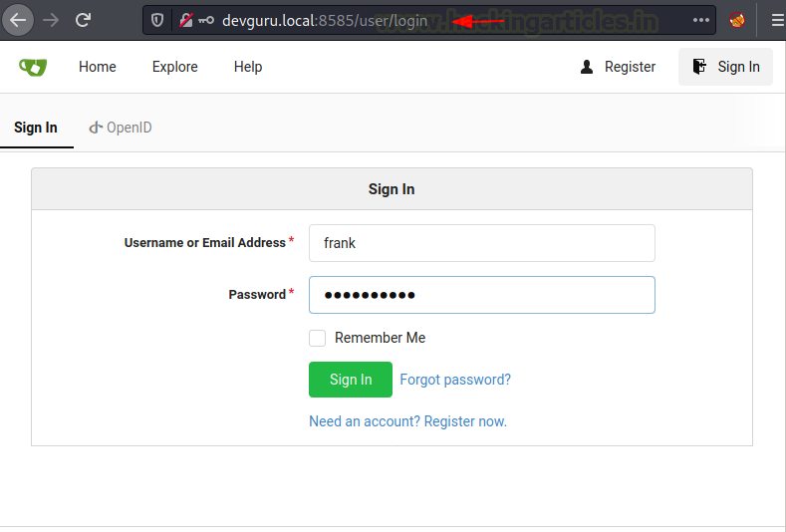Open the Explore navigation item
This screenshot has height=532, width=786.
175,67
